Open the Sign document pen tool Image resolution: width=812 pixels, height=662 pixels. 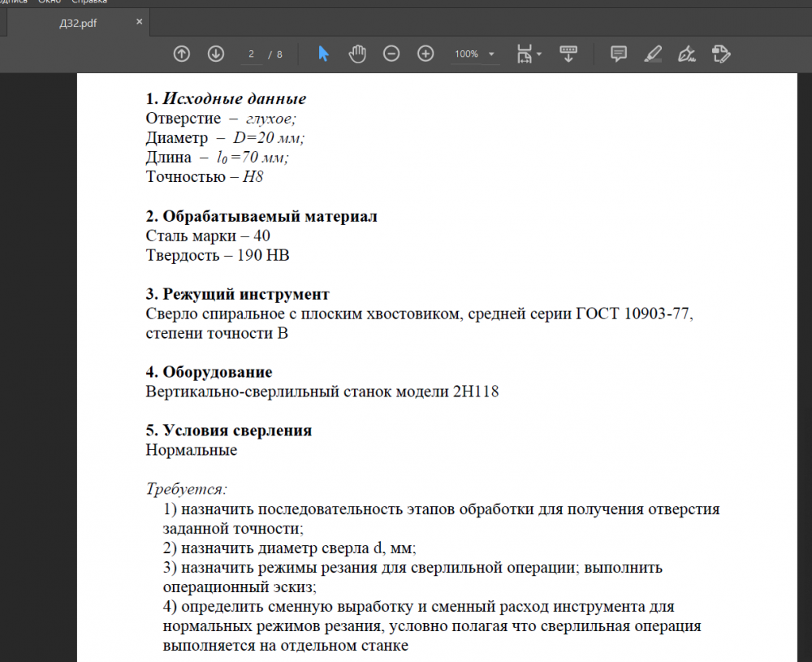tap(687, 54)
